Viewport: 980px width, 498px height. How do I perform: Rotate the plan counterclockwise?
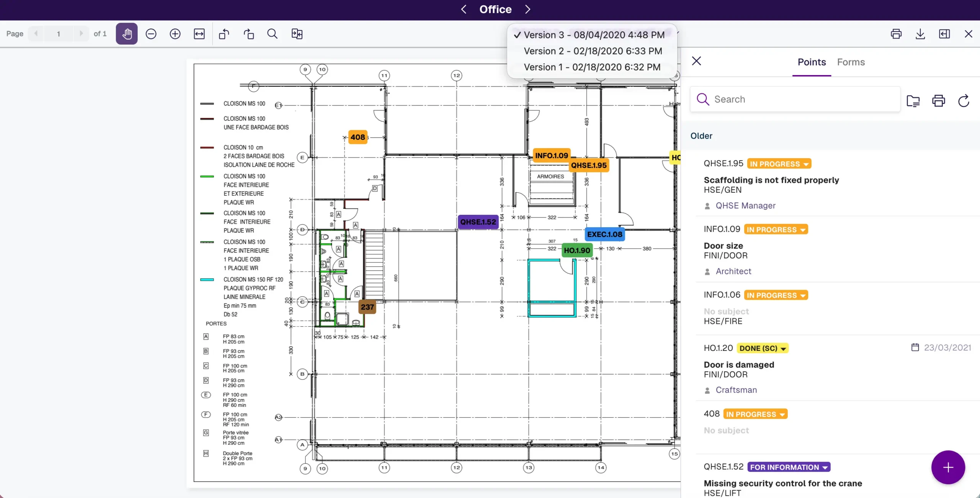tap(224, 34)
